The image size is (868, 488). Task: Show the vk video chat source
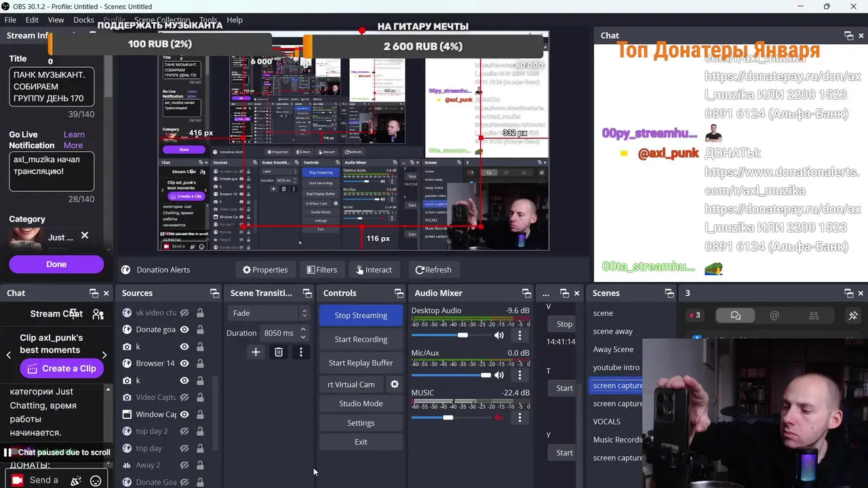point(184,313)
